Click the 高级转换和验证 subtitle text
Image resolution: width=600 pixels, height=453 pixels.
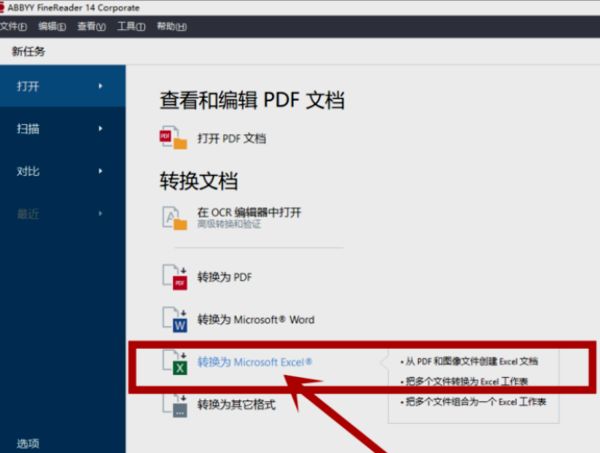coord(229,224)
